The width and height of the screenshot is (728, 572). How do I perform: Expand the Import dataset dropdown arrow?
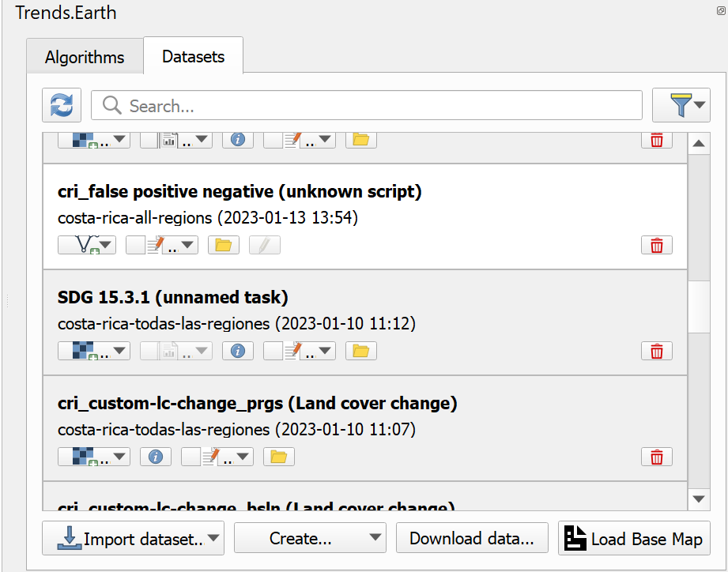pyautogui.click(x=212, y=538)
